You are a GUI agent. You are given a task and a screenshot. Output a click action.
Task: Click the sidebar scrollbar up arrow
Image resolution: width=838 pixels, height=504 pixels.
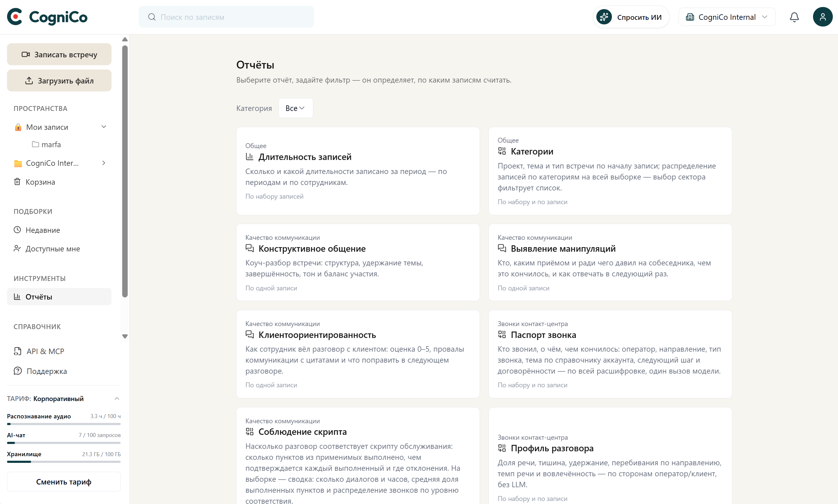point(125,39)
